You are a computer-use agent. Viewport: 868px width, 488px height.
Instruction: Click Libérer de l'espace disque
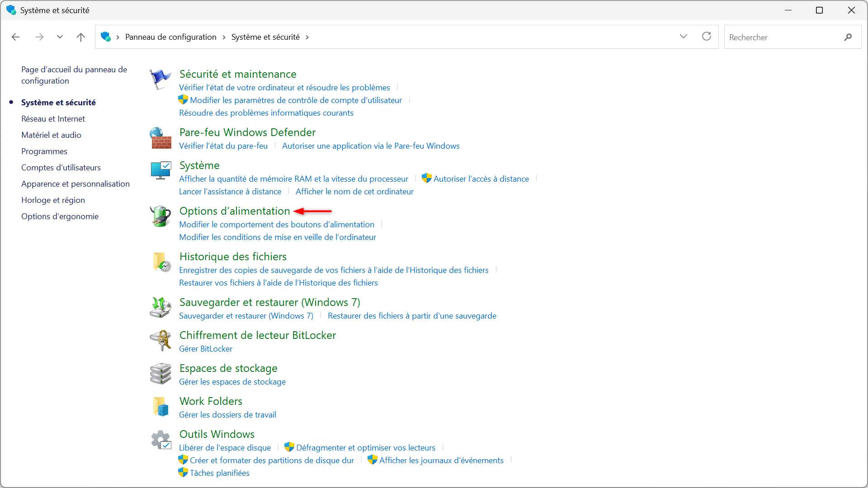point(225,448)
